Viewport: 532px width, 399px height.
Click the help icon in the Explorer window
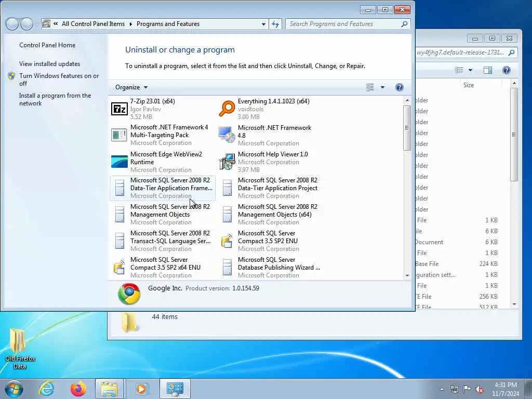[506, 70]
